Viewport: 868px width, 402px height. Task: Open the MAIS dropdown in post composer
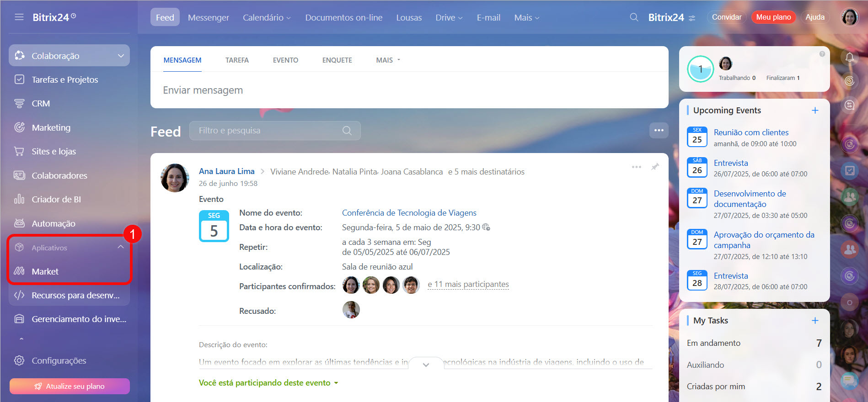(388, 60)
